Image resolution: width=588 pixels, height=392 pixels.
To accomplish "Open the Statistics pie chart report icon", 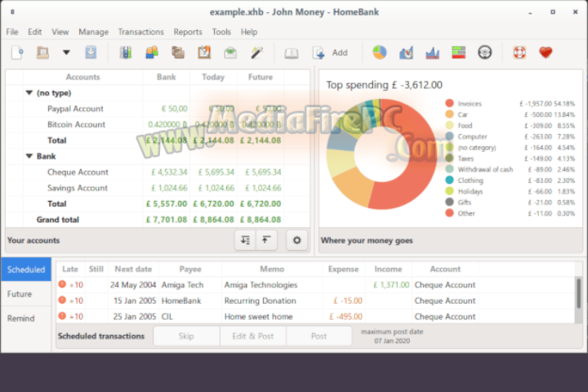I will pyautogui.click(x=380, y=52).
